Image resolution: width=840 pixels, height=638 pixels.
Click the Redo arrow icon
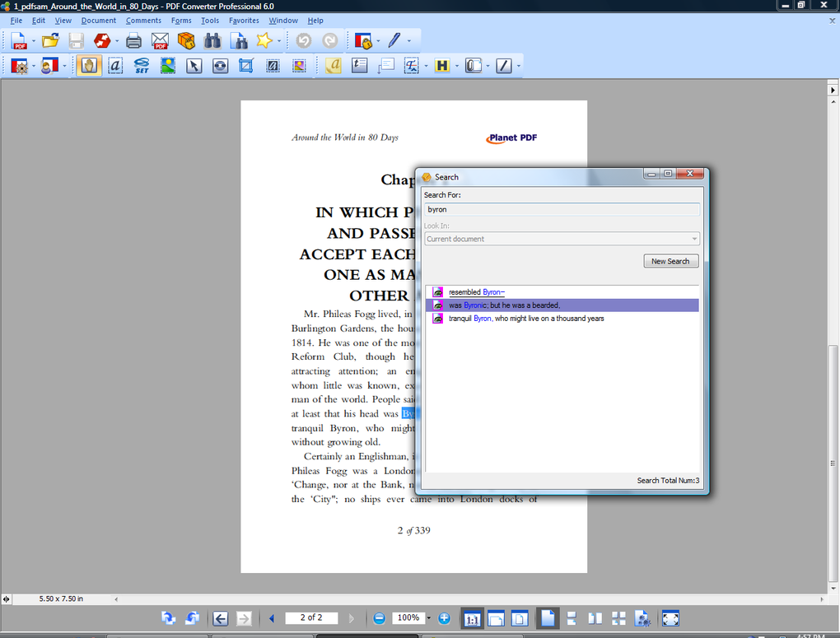click(x=330, y=40)
